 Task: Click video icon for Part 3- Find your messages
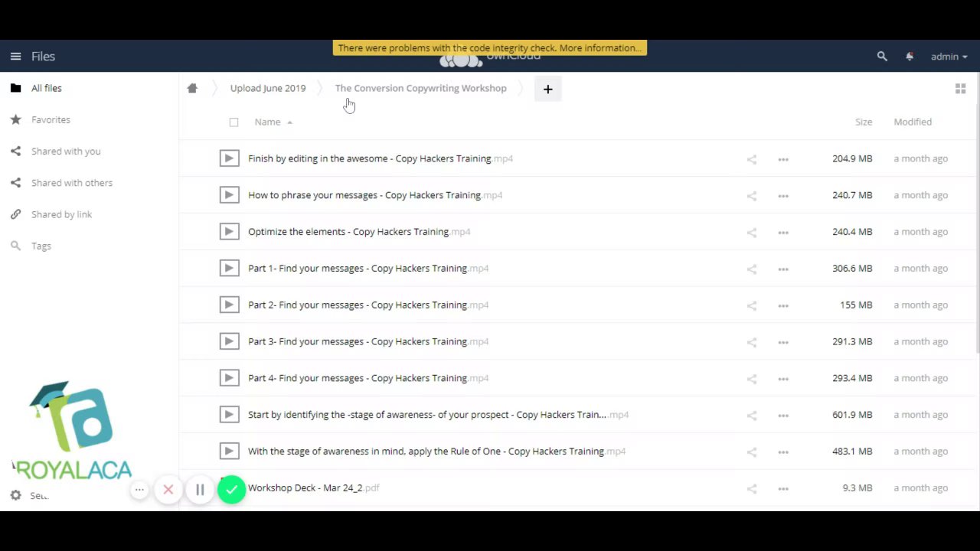(x=229, y=341)
